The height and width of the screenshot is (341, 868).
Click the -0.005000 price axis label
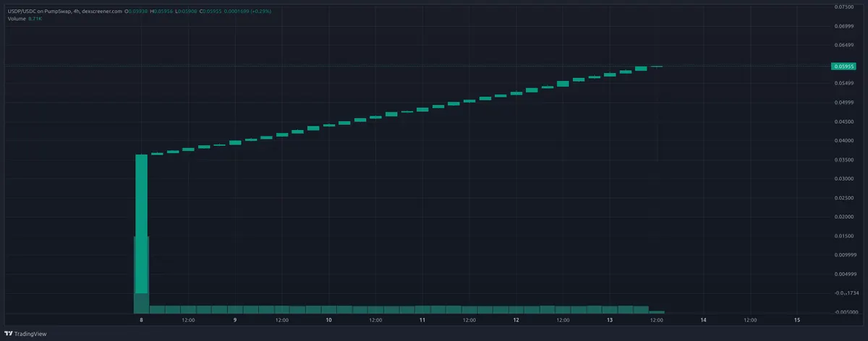[x=846, y=312]
